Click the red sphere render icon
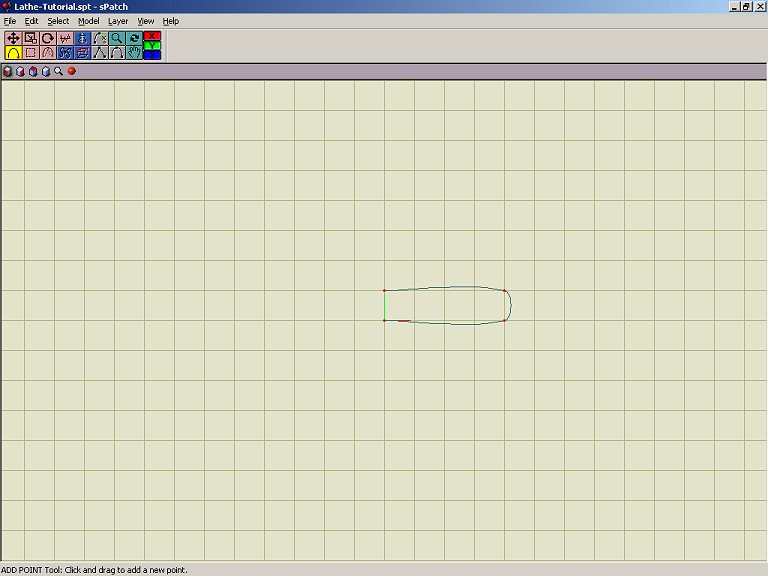 click(72, 72)
